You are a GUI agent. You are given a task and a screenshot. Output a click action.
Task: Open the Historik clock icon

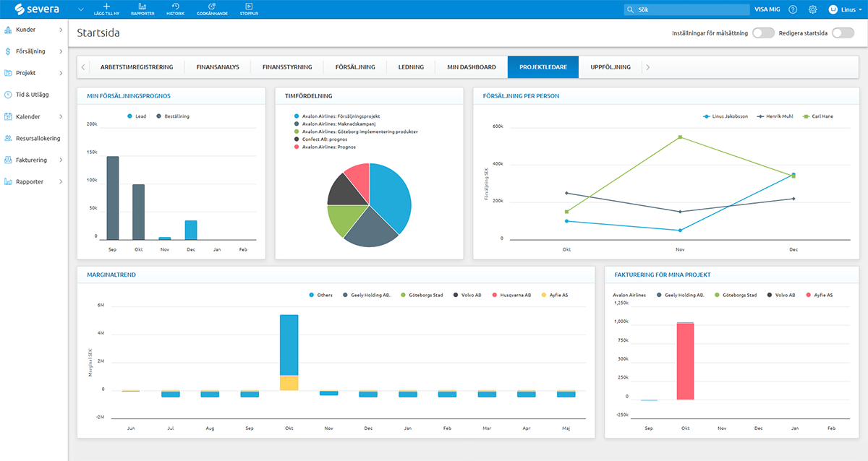click(x=175, y=7)
